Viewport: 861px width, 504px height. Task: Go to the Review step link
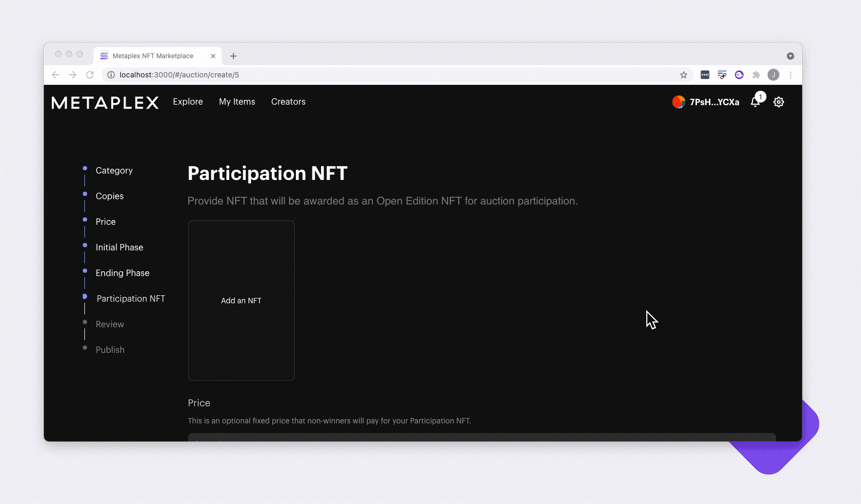109,324
